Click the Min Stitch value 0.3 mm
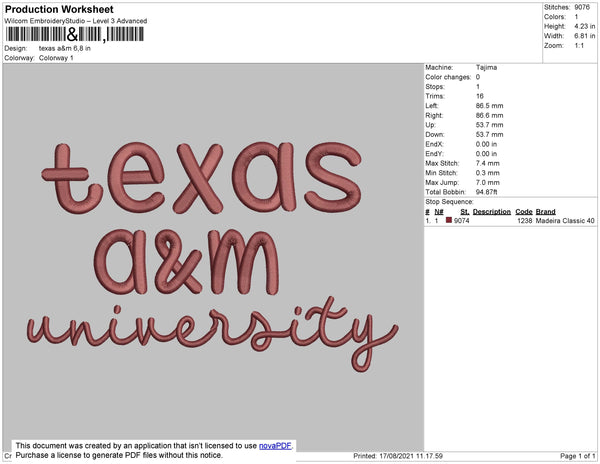The width and height of the screenshot is (600, 464). coord(488,173)
